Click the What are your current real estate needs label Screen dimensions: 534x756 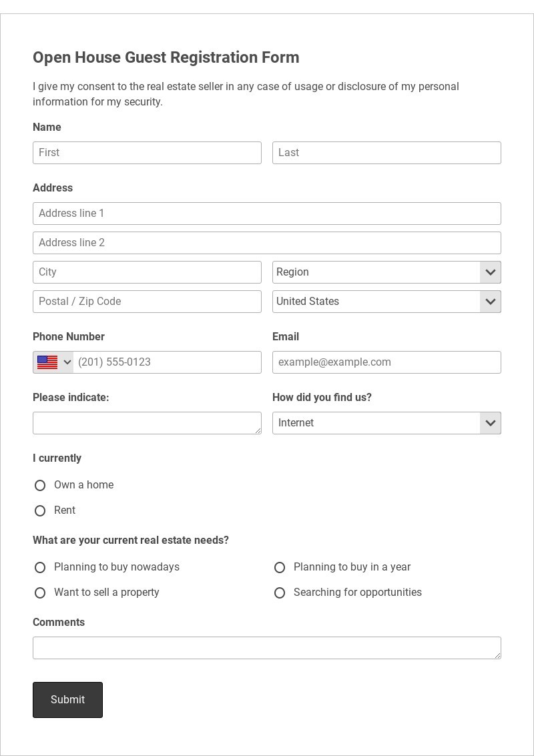(x=131, y=540)
